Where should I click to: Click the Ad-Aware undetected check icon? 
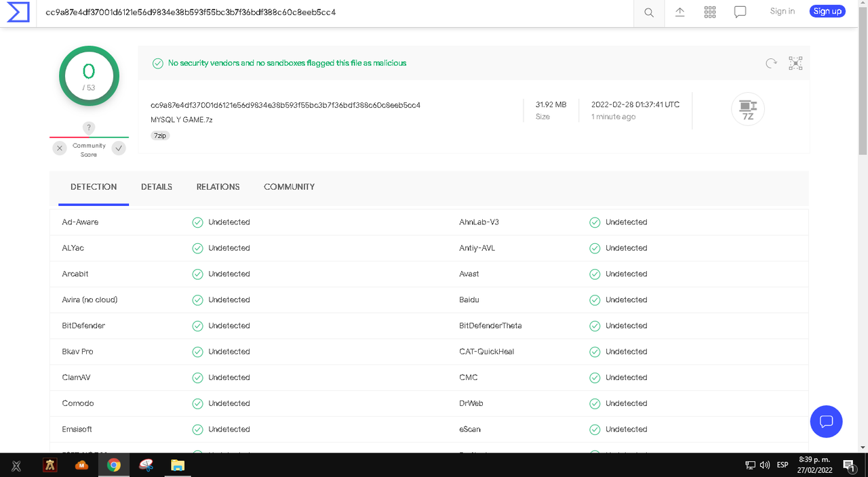point(197,222)
